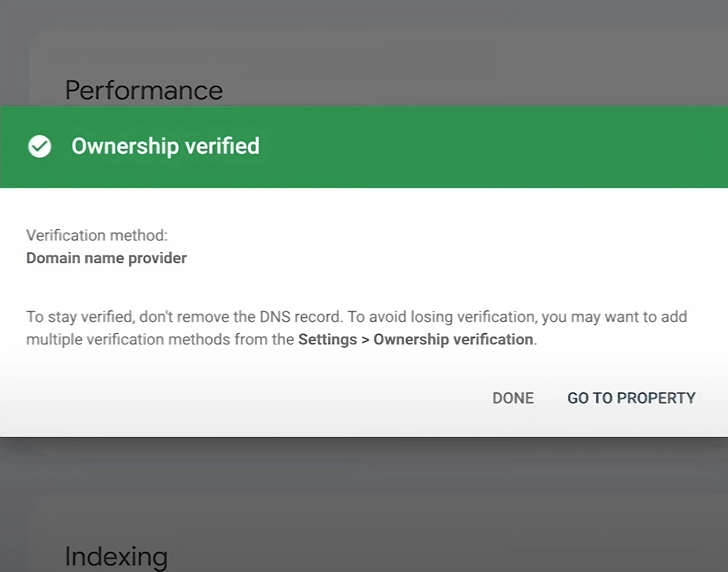Click the bold Settings > Ownership verification text
728x572 pixels.
pos(416,339)
